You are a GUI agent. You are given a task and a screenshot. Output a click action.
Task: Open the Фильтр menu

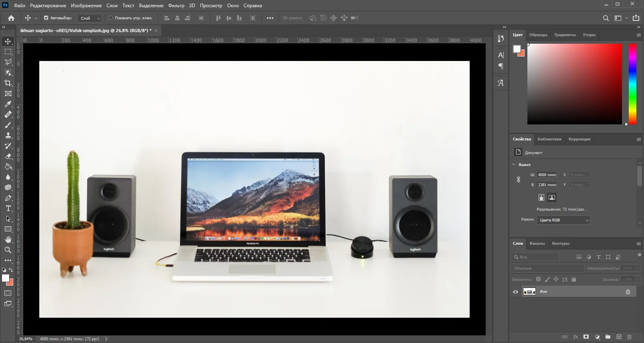point(176,6)
